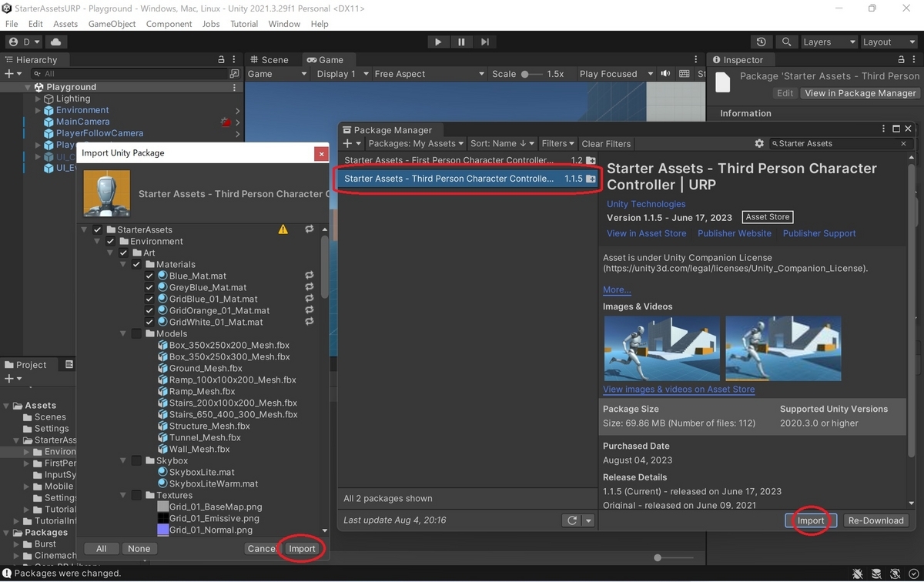Click the More... description link
The height and width of the screenshot is (582, 924).
617,289
